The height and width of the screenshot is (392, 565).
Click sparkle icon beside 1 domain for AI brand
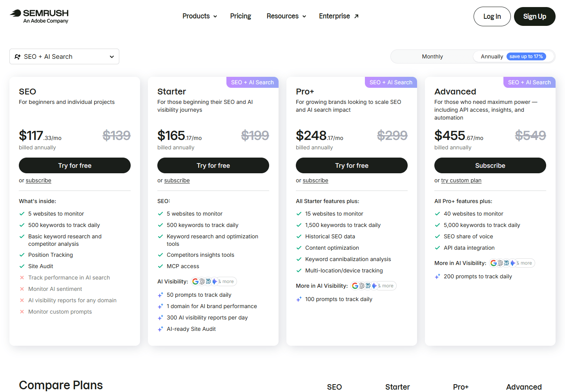click(x=160, y=306)
